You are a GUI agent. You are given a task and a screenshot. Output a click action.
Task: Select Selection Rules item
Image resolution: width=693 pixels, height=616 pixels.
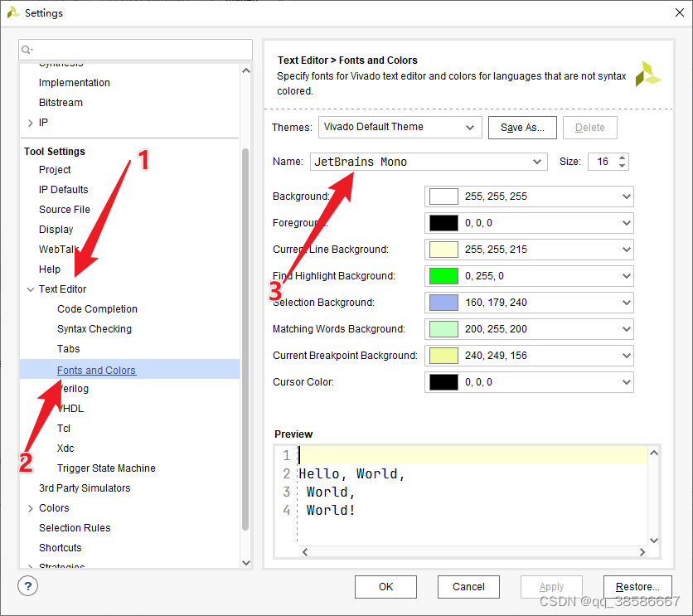(x=75, y=527)
